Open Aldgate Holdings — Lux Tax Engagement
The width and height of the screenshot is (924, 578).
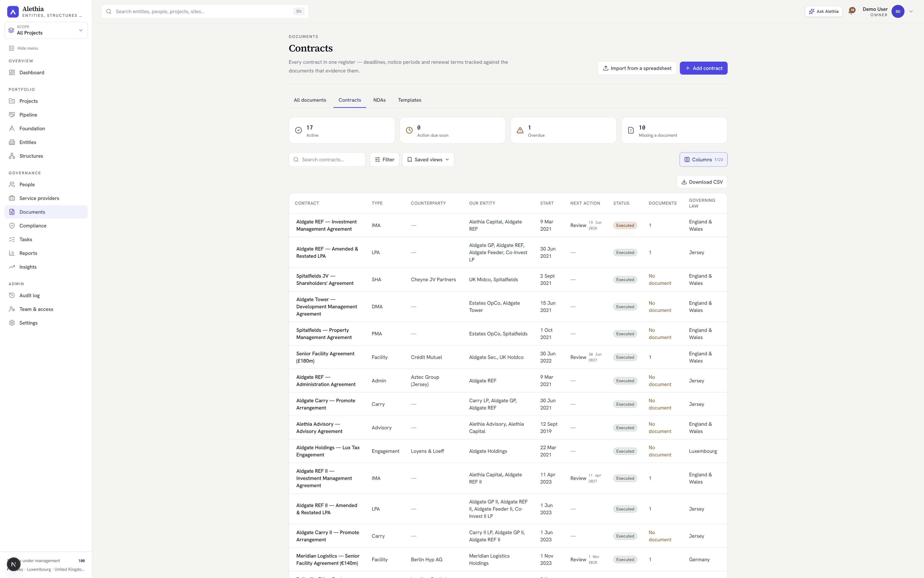click(328, 452)
